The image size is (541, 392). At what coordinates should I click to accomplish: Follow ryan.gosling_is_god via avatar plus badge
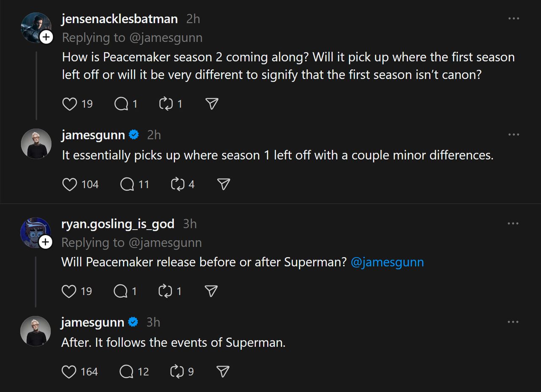[45, 242]
